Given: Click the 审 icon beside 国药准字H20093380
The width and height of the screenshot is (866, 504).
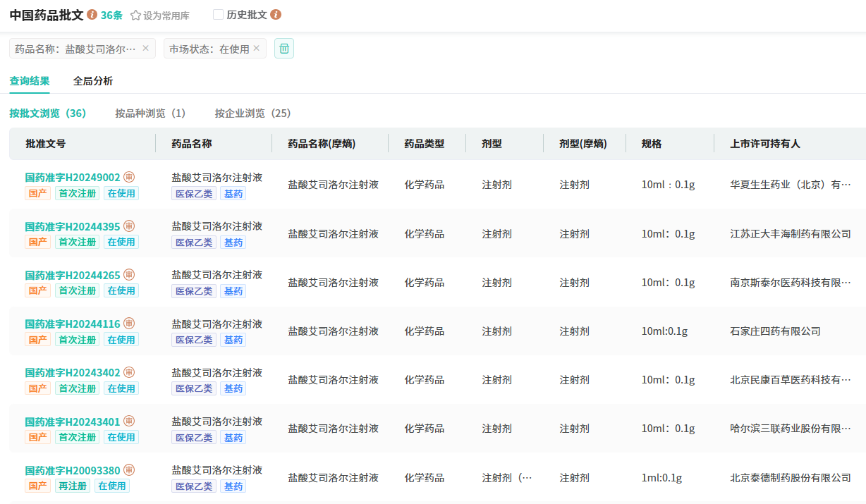Looking at the screenshot, I should [x=129, y=470].
